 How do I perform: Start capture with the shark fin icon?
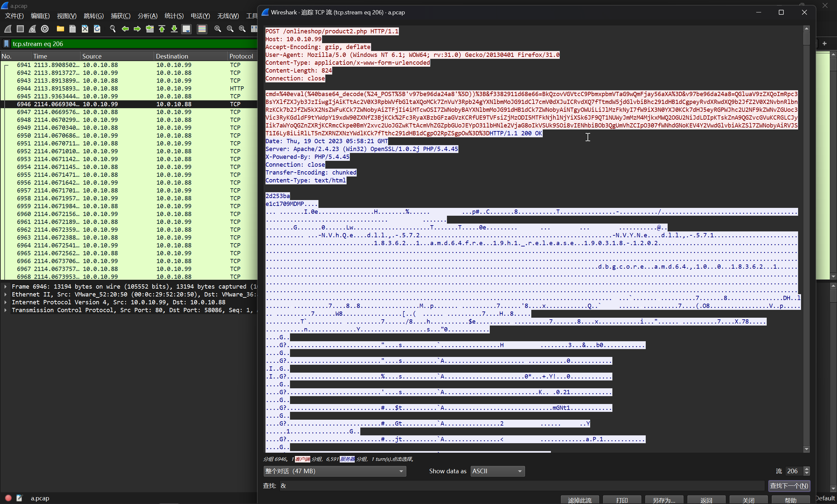pos(8,29)
